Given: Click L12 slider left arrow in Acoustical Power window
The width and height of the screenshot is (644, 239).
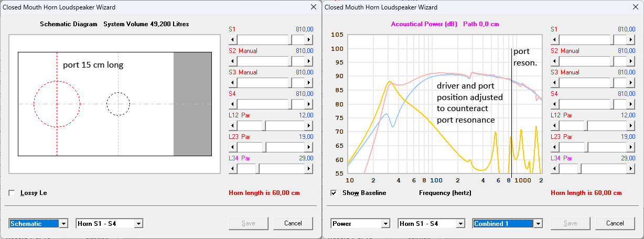Looking at the screenshot, I should [x=556, y=126].
